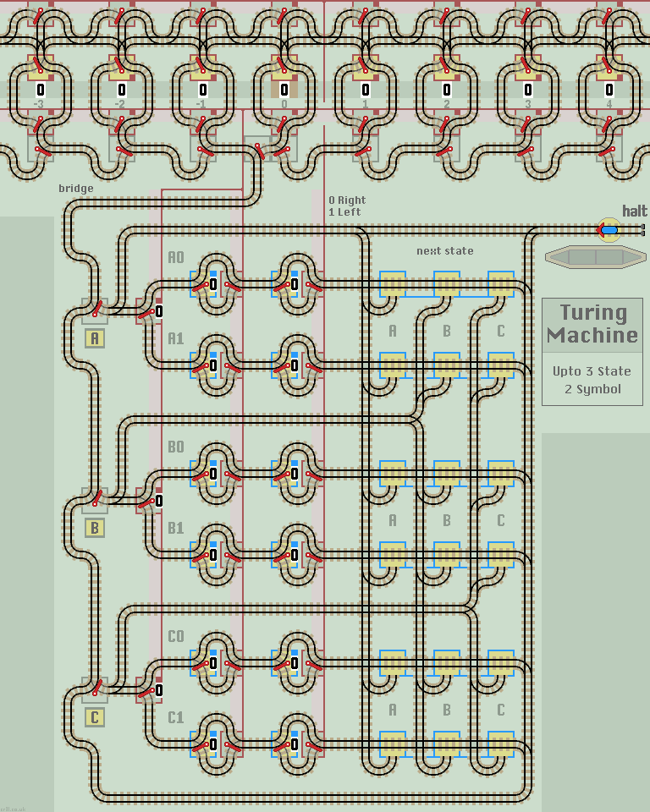
Task: Set A1 next state to B box
Action: tap(447, 365)
